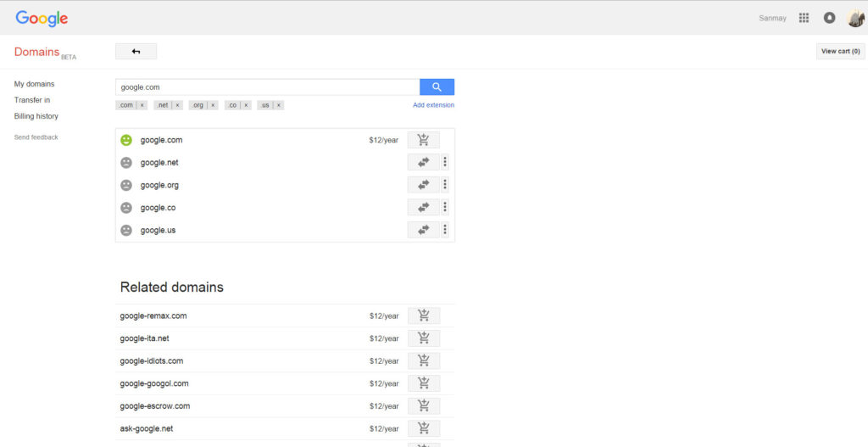
Task: Remove the .us extension filter
Action: click(x=278, y=105)
